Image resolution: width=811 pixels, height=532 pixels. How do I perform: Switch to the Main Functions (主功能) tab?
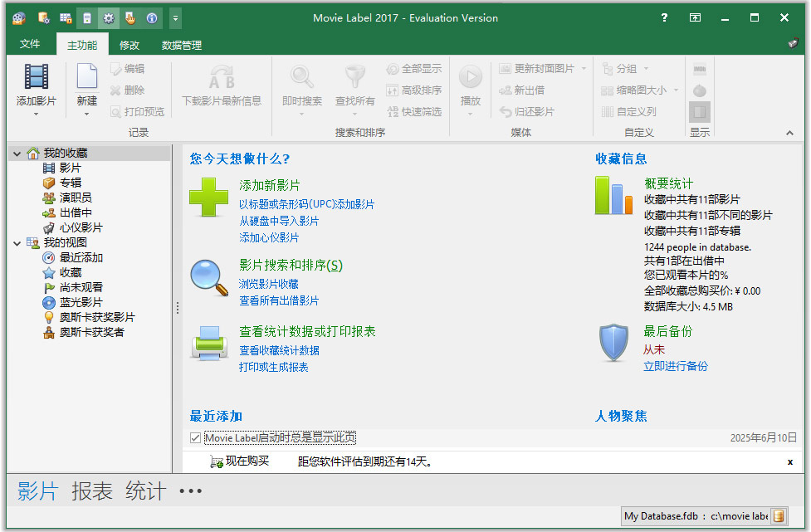click(x=82, y=45)
